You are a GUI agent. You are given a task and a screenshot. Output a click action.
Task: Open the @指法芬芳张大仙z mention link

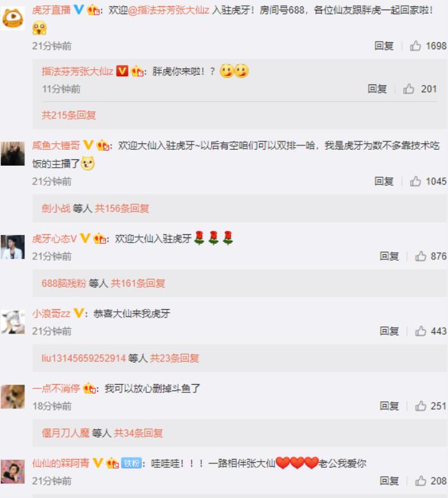click(168, 10)
